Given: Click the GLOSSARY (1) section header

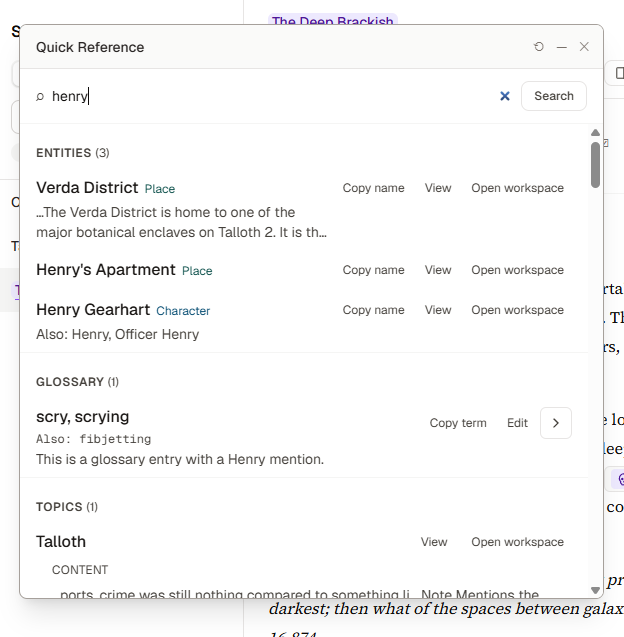Looking at the screenshot, I should pos(77,382).
